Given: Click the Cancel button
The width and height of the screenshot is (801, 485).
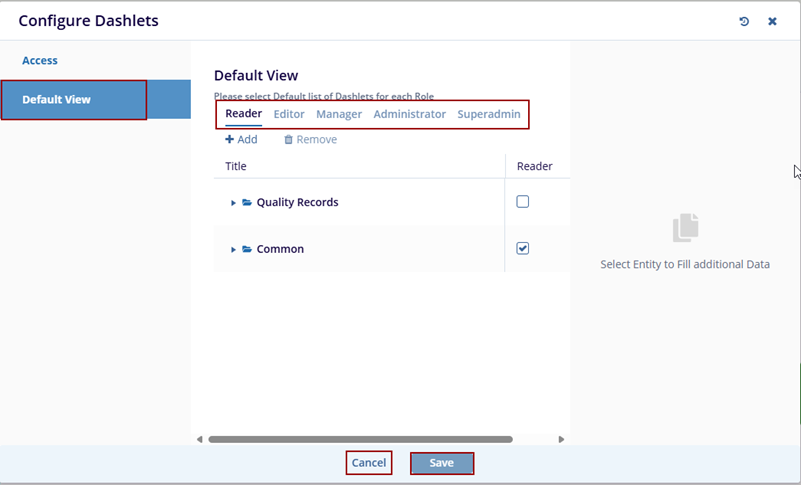Looking at the screenshot, I should point(369,463).
